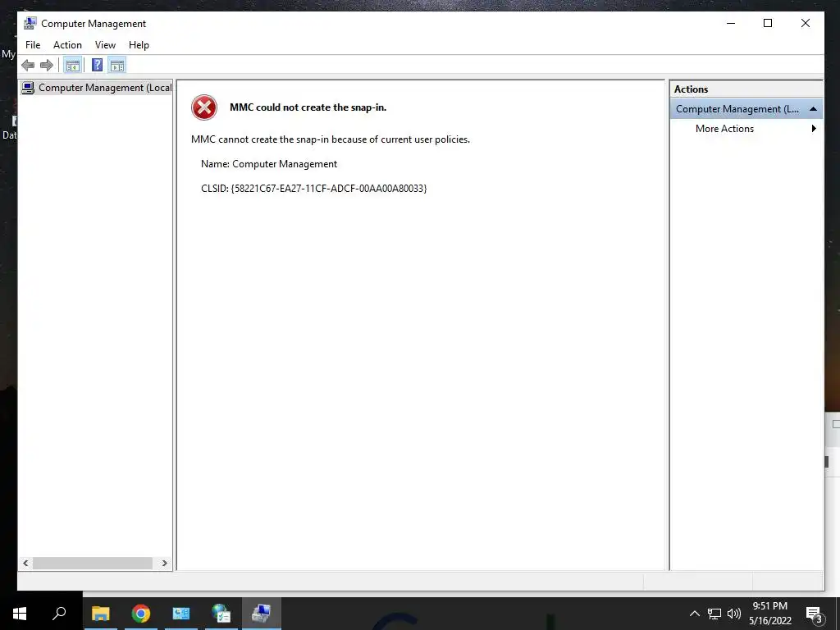The height and width of the screenshot is (630, 840).
Task: Click the Back arrow toolbar icon
Action: 28,66
